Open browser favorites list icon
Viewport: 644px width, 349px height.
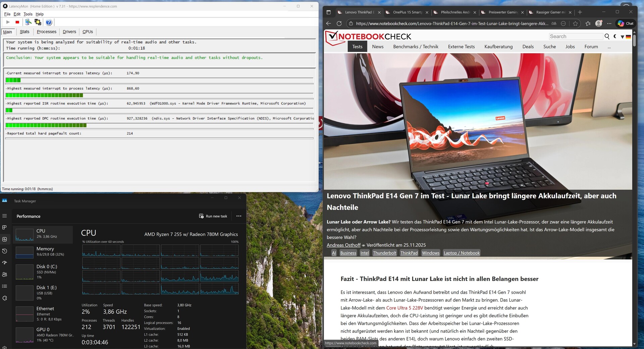click(x=588, y=23)
